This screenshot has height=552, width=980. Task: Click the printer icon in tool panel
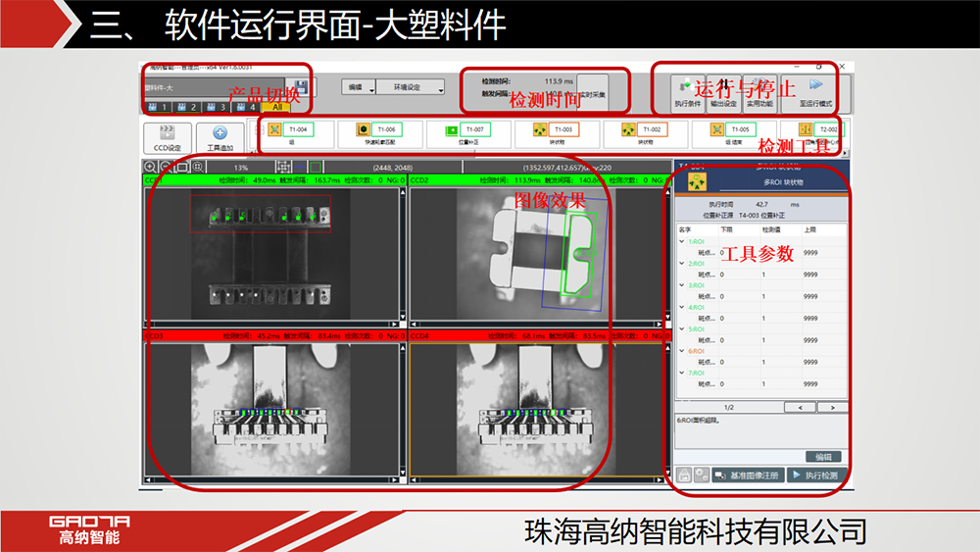(x=684, y=476)
